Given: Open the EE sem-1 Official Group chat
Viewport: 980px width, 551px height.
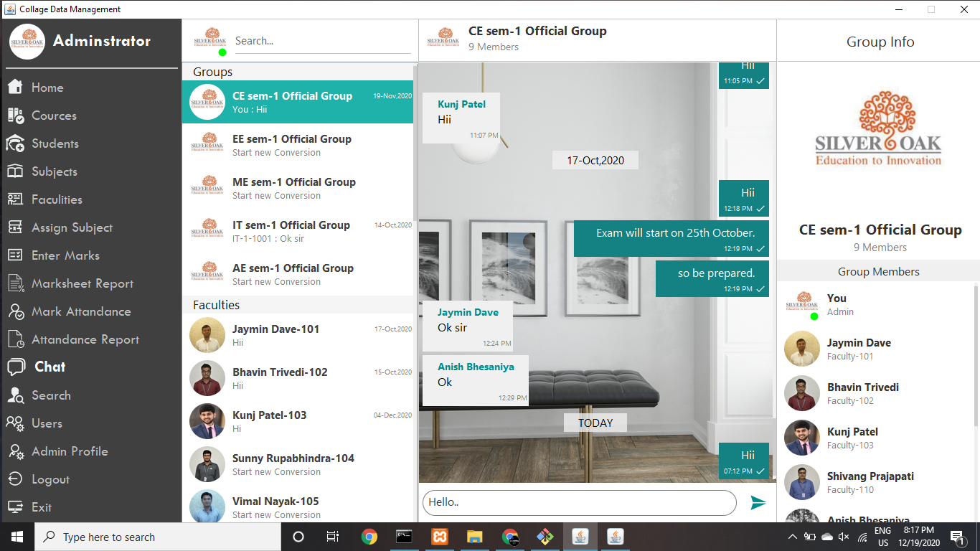Looking at the screenshot, I should 298,145.
